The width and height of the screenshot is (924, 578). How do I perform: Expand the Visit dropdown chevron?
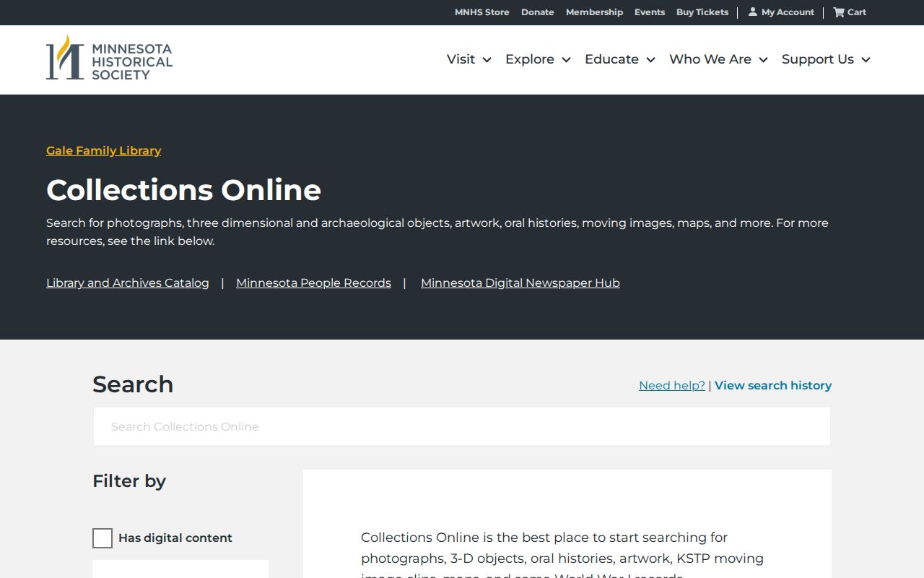487,60
